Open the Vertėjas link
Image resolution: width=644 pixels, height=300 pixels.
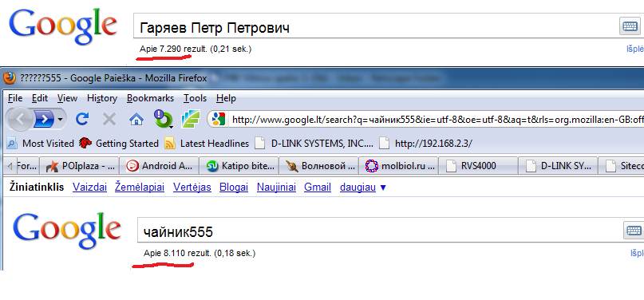coord(192,187)
